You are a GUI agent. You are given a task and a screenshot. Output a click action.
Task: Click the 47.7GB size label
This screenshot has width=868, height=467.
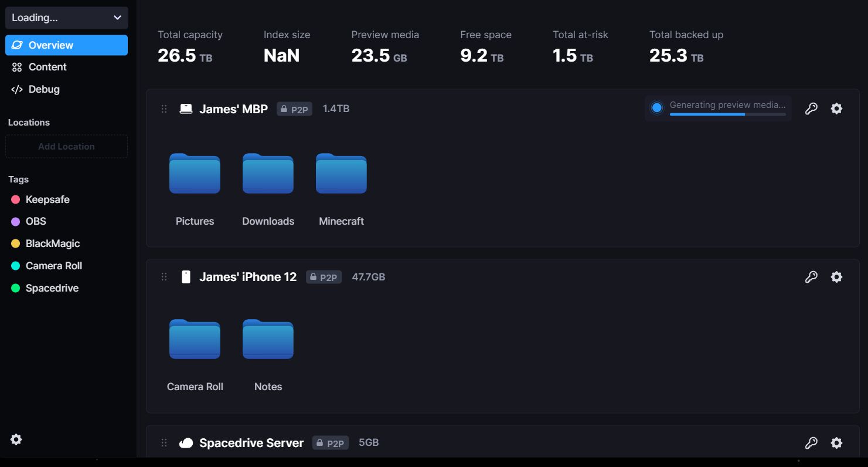[x=368, y=277]
